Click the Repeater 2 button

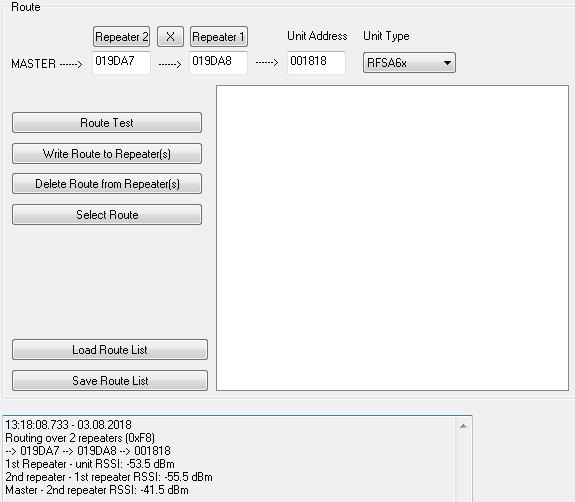pos(121,37)
